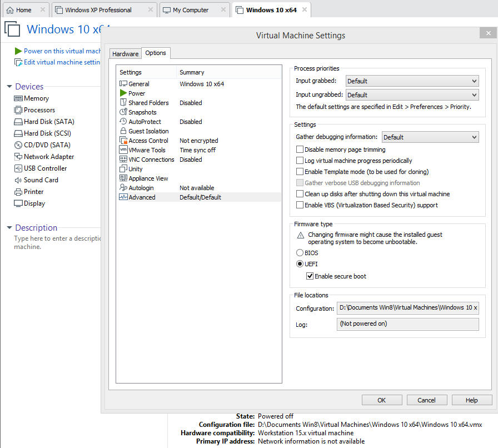
Task: Open the Input grabbed priority dropdown
Action: pos(412,81)
